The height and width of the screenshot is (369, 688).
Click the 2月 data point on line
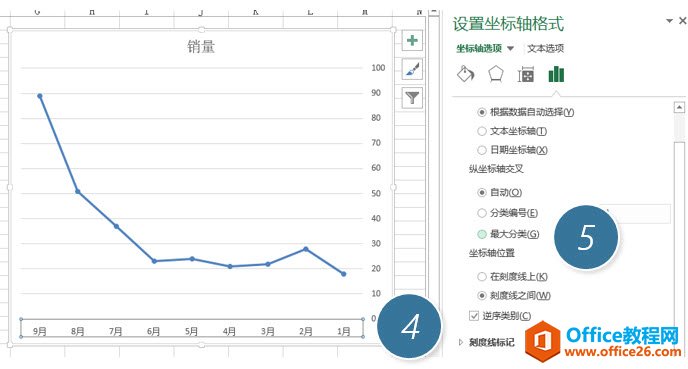point(306,249)
